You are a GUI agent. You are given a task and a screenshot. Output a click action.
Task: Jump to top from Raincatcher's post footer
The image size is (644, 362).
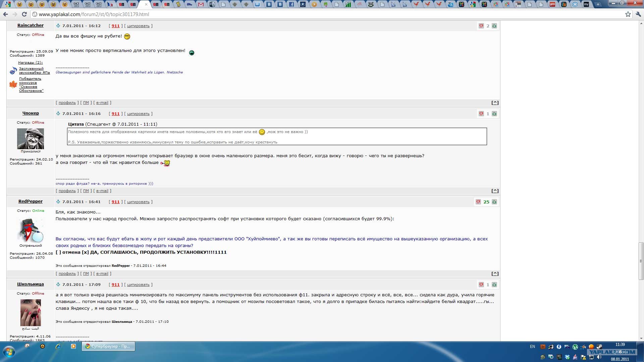[495, 103]
